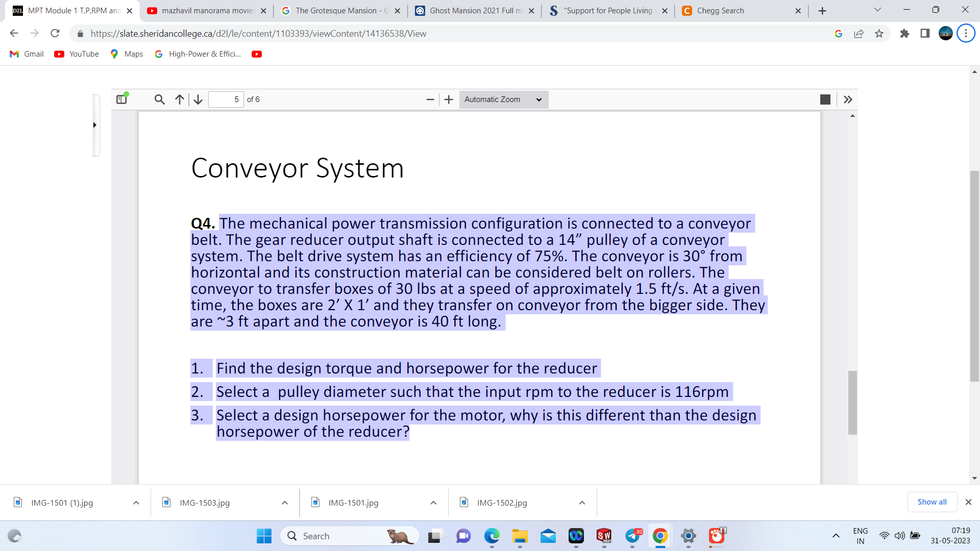This screenshot has height=551, width=980.
Task: Switch to The Grotesque Mansion tab
Action: [337, 11]
